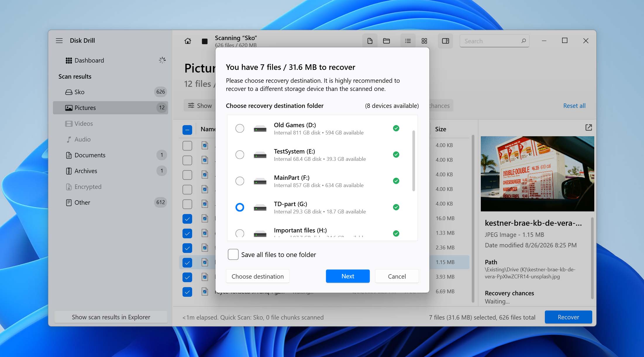The width and height of the screenshot is (644, 357).
Task: Click the Reset all link
Action: tap(574, 106)
